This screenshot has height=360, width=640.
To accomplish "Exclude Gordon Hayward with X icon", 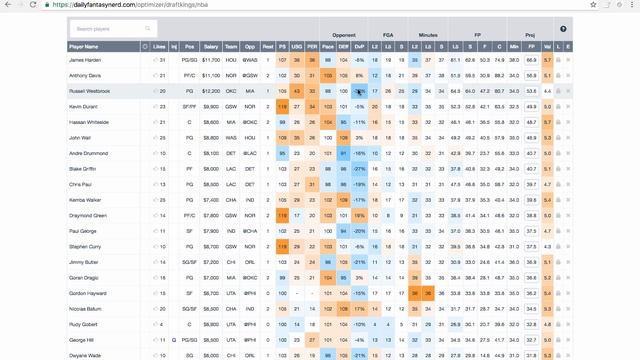I will tap(568, 293).
